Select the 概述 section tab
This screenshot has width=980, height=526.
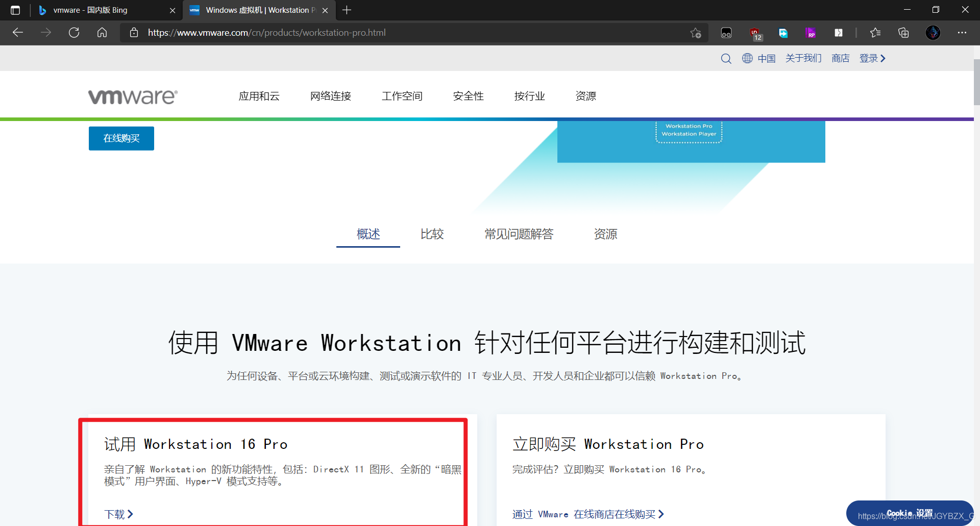click(x=368, y=234)
